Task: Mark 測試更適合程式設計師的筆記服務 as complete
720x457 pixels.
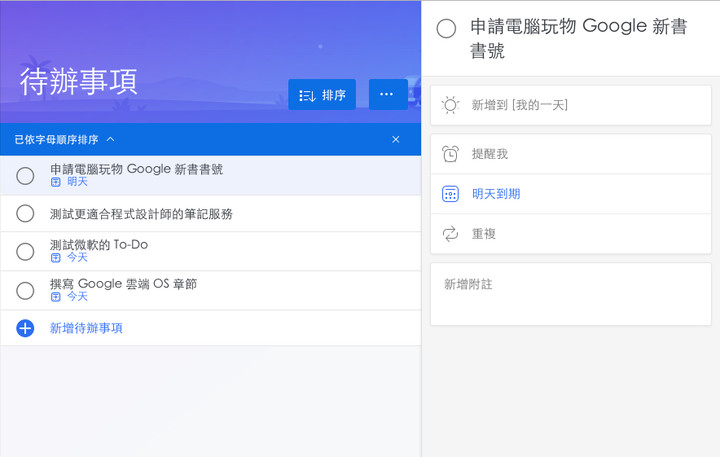Action: 25,214
